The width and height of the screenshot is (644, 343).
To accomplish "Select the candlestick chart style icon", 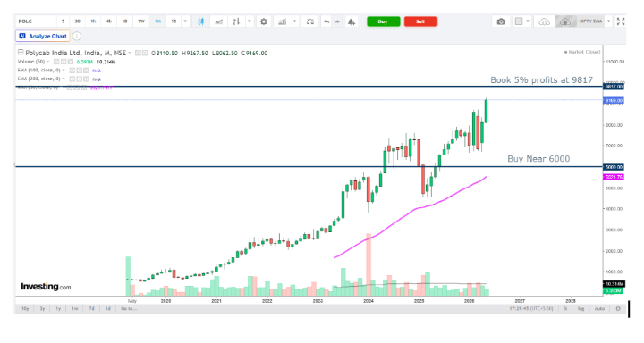I will tap(201, 21).
